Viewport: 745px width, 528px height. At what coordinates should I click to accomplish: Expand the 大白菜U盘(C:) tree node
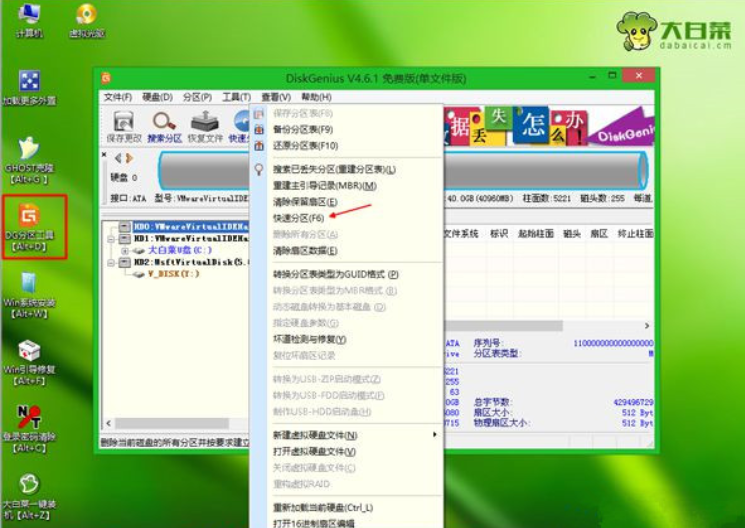[124, 250]
